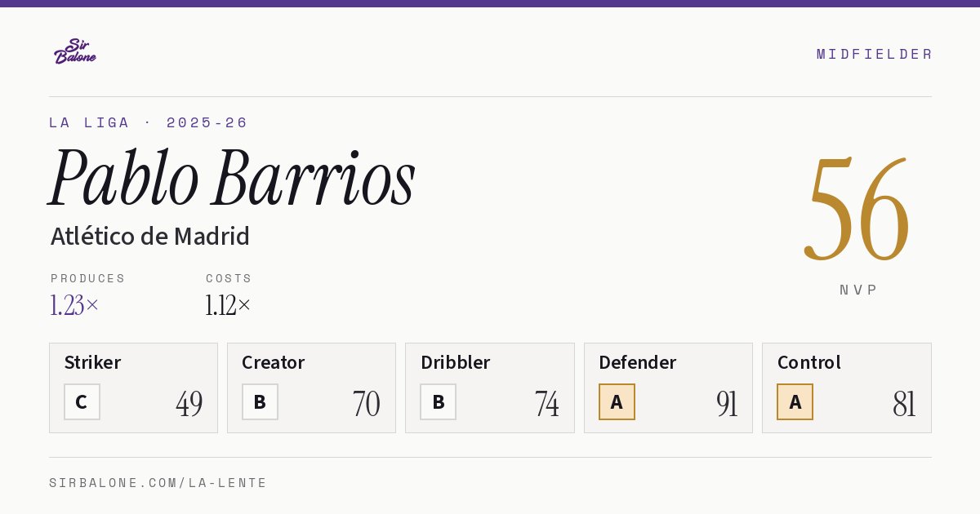Select the 'LA LIGA · 2025-26' text

(148, 122)
